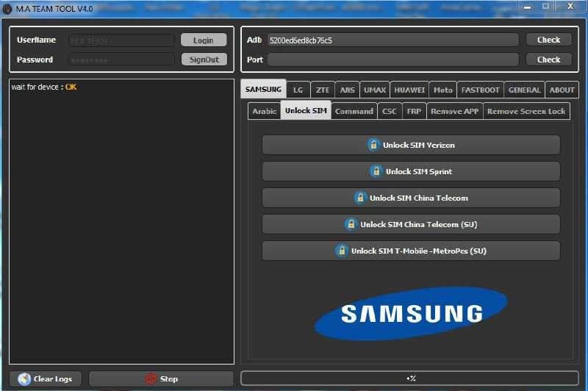The image size is (588, 391).
Task: Select the Arabic sub-tab
Action: click(x=265, y=111)
